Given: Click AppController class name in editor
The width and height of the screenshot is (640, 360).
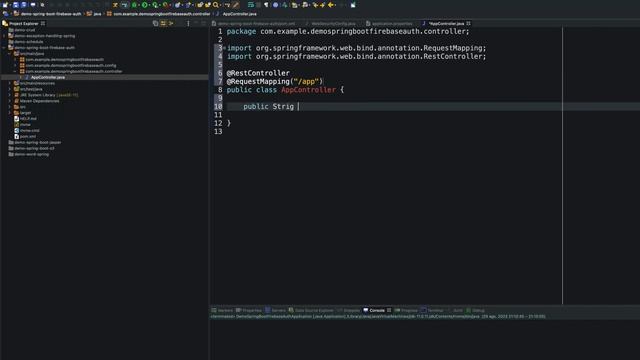Looking at the screenshot, I should pos(308,90).
